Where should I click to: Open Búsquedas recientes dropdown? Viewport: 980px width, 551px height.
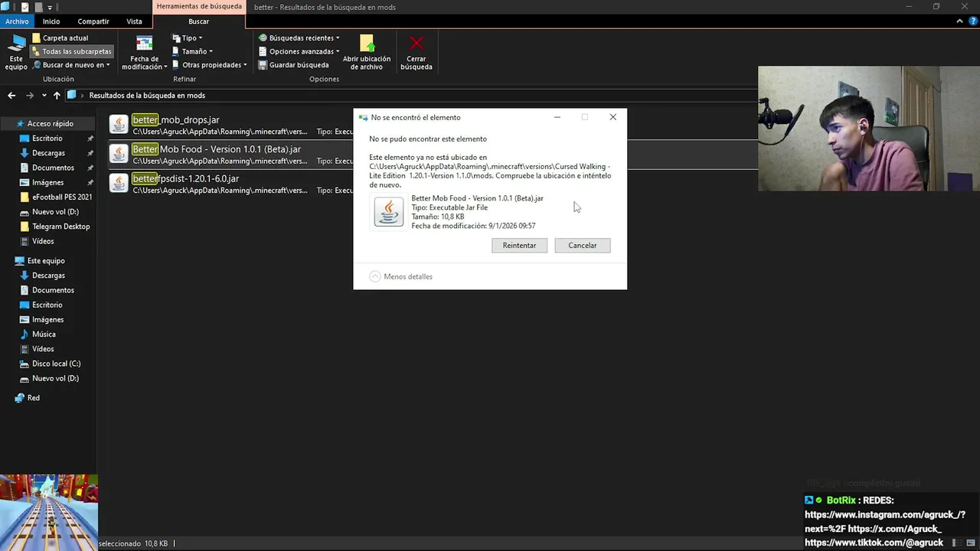point(299,37)
